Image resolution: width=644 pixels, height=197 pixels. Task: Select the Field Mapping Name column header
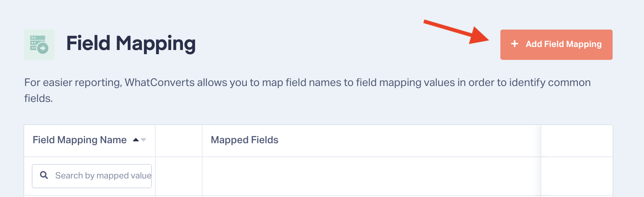pos(80,140)
